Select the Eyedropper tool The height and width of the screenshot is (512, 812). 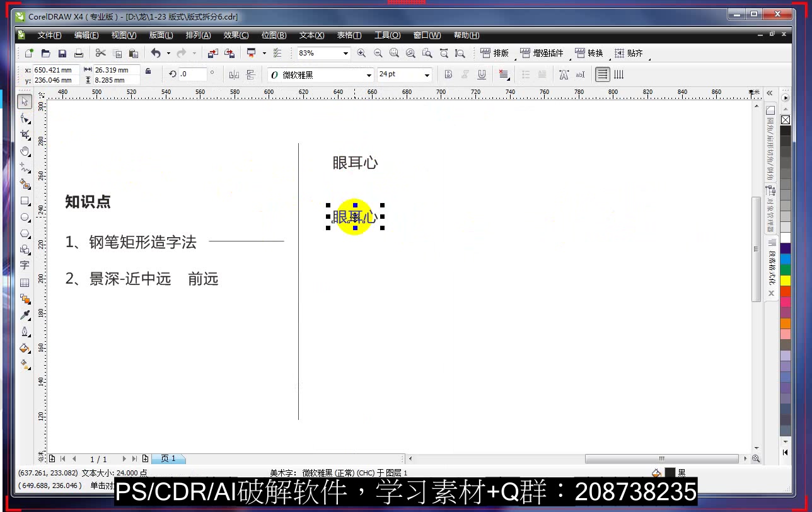click(25, 315)
